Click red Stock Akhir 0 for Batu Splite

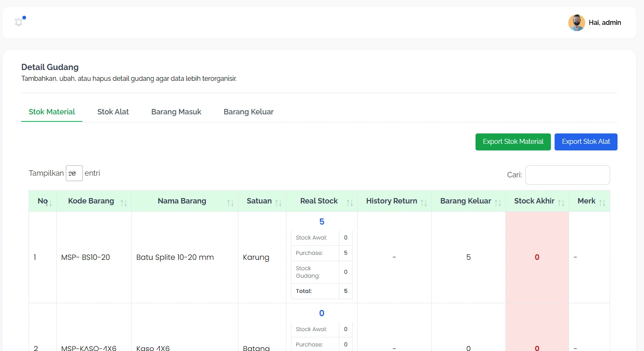(x=537, y=257)
